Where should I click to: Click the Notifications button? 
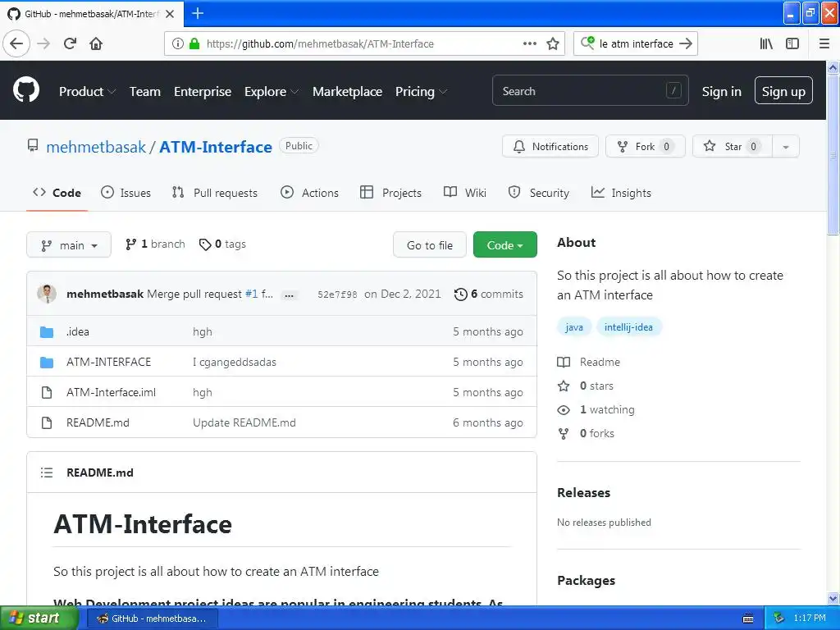point(550,147)
